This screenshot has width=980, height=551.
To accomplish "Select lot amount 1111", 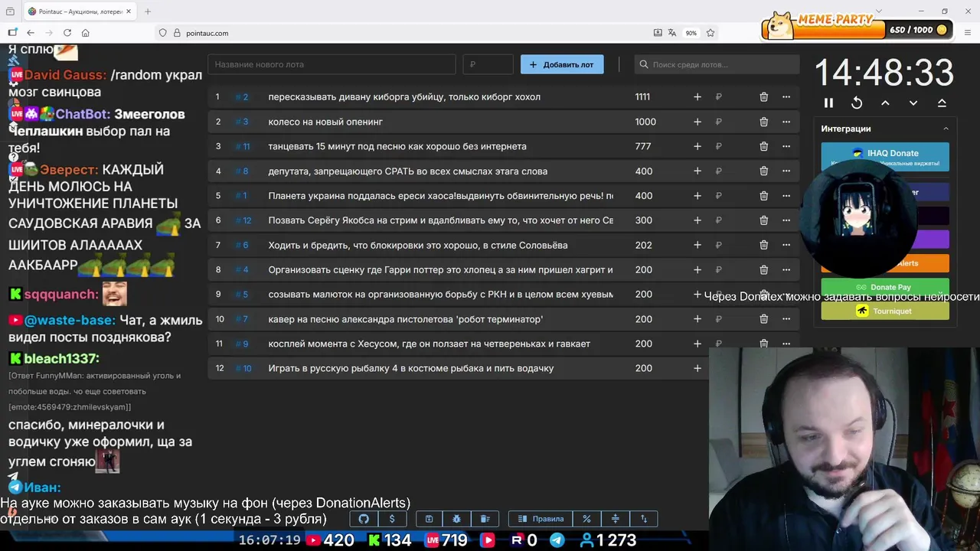I will click(642, 97).
